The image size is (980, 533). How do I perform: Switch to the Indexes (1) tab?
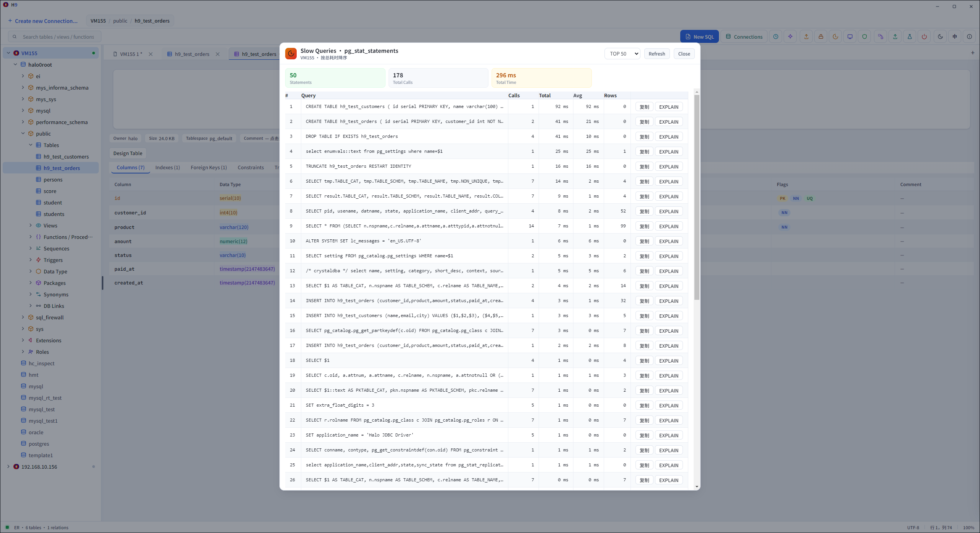point(167,167)
